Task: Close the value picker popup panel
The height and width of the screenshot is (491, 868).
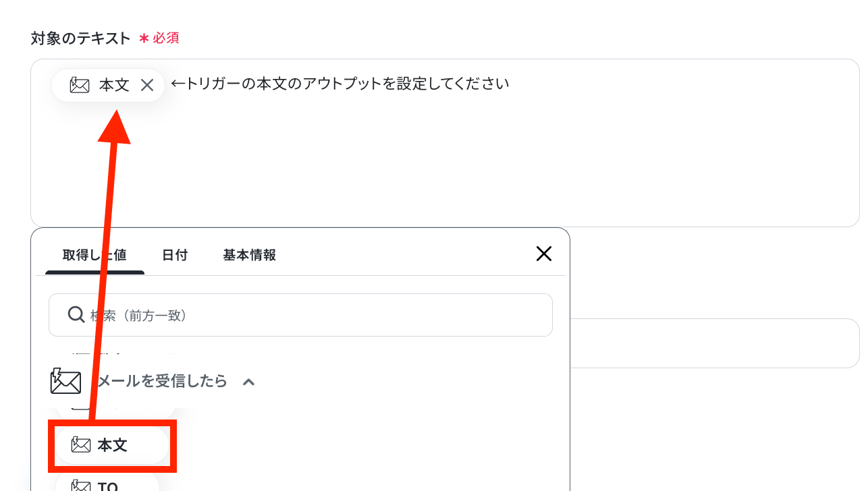Action: point(544,254)
